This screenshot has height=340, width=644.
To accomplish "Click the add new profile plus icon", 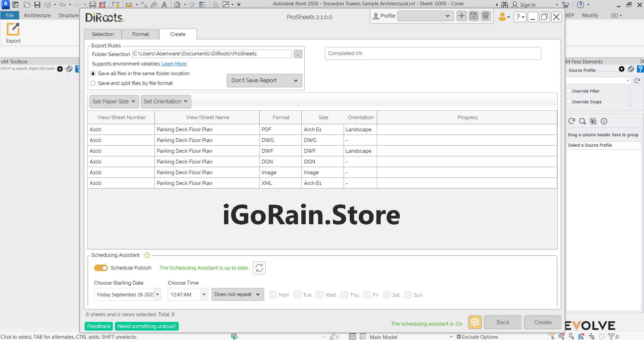I will coord(462,16).
